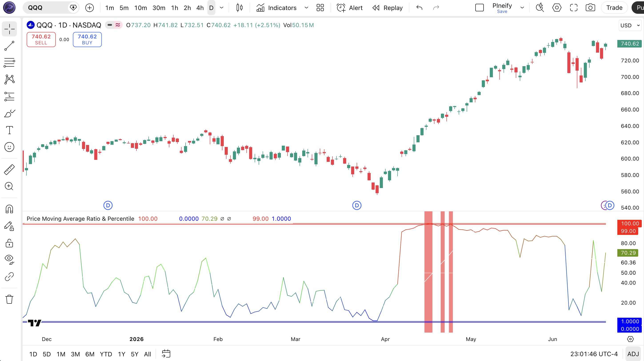
Task: Set date range to 5Y
Action: [134, 354]
